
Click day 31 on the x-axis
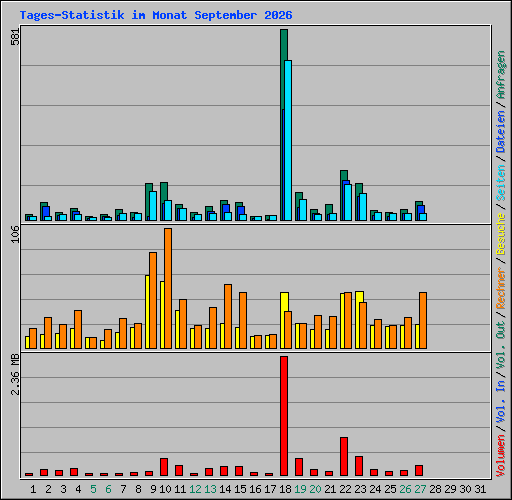click(480, 489)
